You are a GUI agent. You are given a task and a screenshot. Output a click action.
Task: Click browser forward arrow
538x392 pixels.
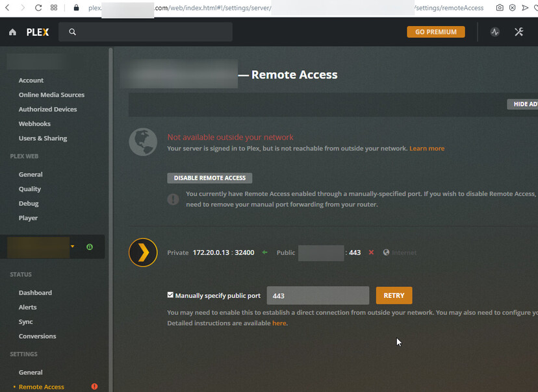tap(23, 8)
